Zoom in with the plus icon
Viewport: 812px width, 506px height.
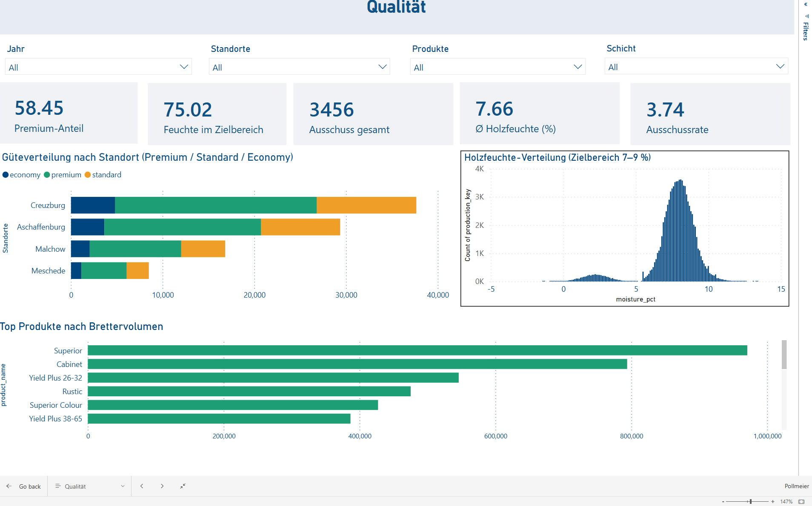(x=773, y=502)
